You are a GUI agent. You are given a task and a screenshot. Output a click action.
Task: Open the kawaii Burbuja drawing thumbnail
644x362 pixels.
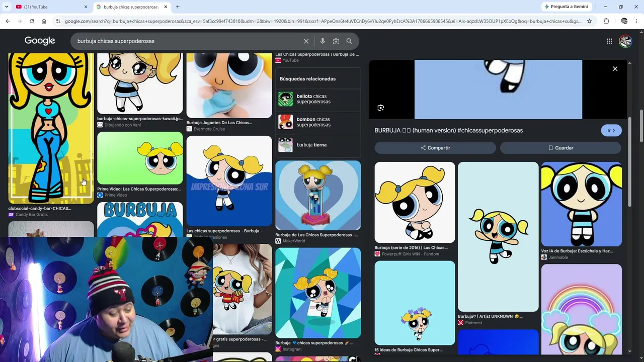tap(140, 83)
